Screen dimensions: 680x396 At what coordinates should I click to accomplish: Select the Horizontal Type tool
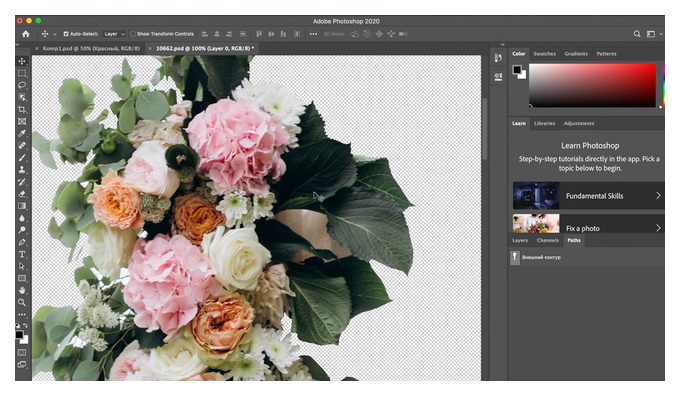click(22, 254)
